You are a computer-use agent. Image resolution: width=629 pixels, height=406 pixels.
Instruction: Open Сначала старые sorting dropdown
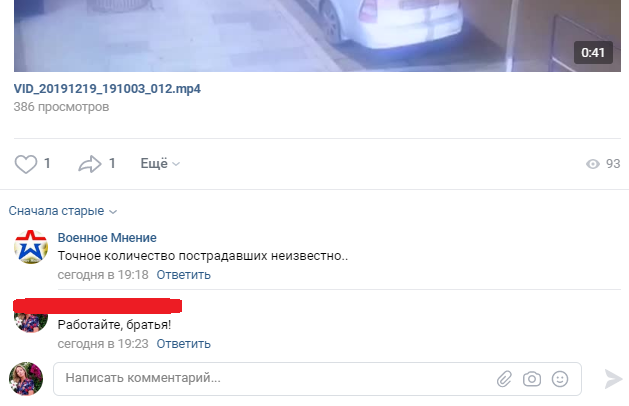(63, 211)
